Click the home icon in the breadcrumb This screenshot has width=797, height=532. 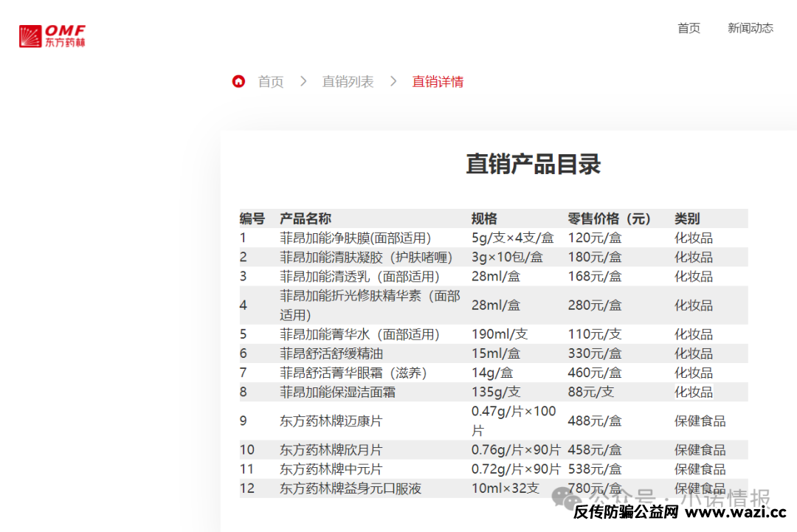[237, 81]
